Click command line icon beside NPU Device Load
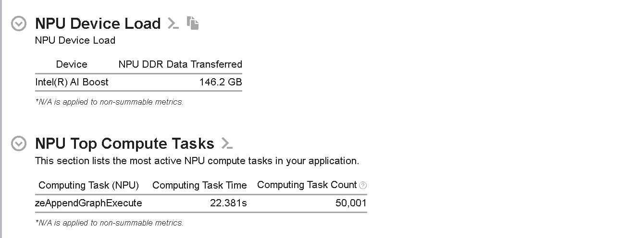This screenshot has width=644, height=238. 173,23
